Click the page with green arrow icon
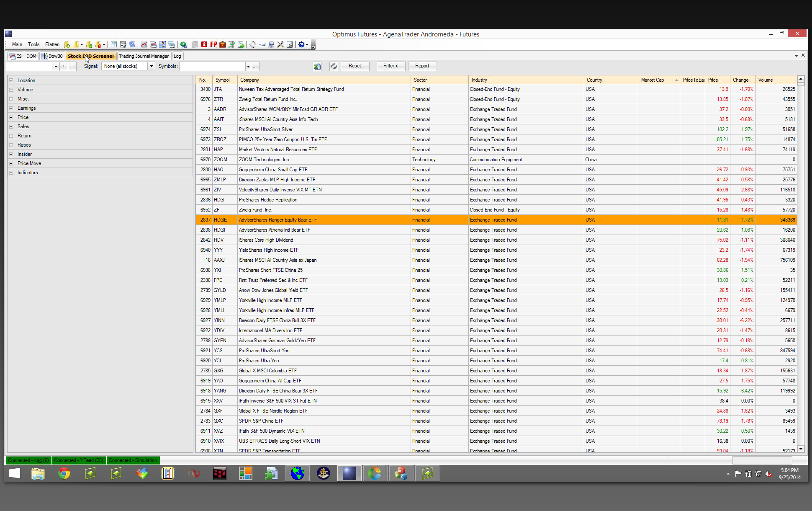The width and height of the screenshot is (812, 511). pos(241,44)
